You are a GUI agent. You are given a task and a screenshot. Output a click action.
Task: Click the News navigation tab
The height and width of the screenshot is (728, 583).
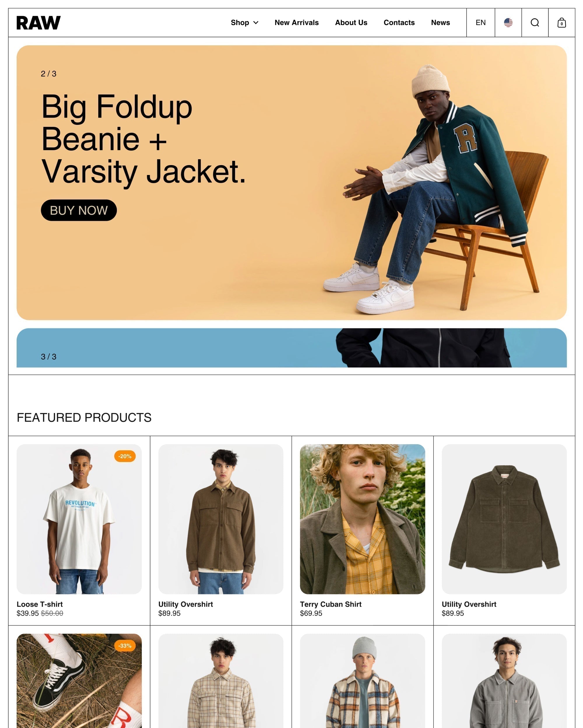point(441,23)
